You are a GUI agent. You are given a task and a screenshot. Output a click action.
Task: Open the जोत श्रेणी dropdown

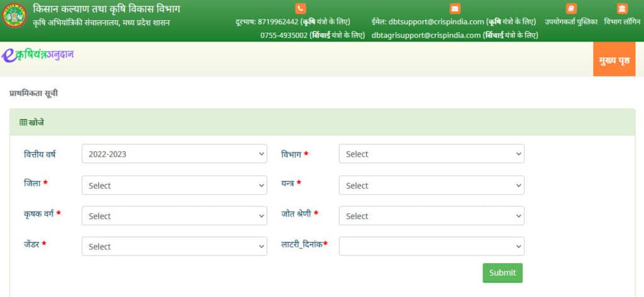point(431,216)
